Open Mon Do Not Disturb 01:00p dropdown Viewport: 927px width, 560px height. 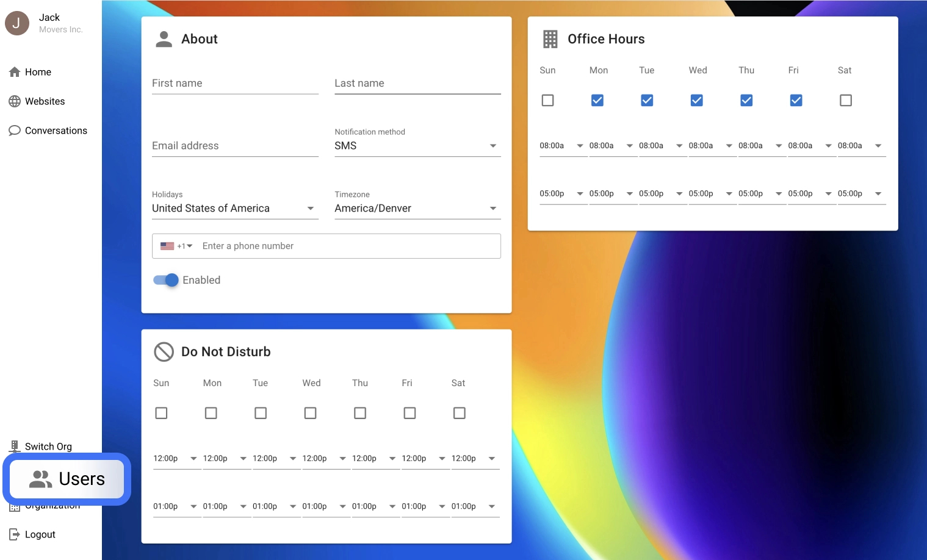point(227,506)
